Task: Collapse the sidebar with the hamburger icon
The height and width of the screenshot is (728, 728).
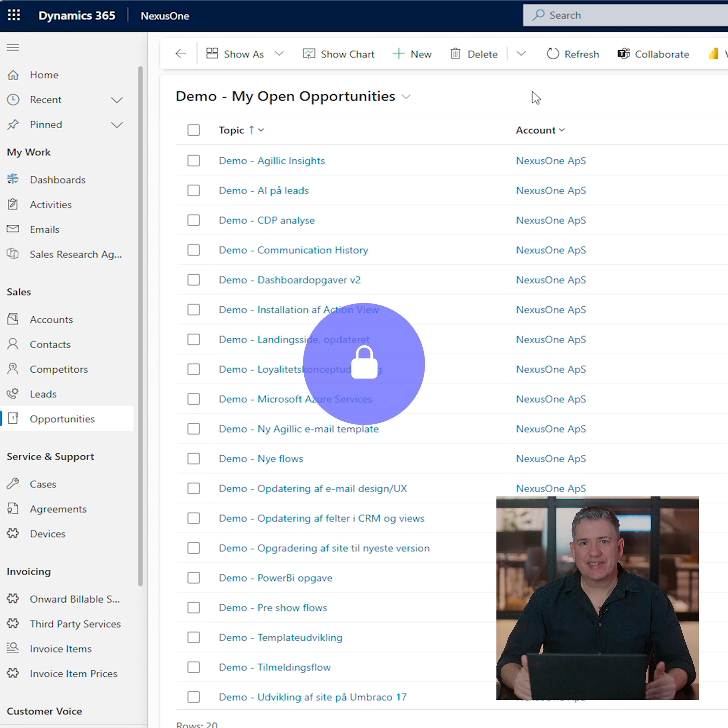Action: (13, 47)
